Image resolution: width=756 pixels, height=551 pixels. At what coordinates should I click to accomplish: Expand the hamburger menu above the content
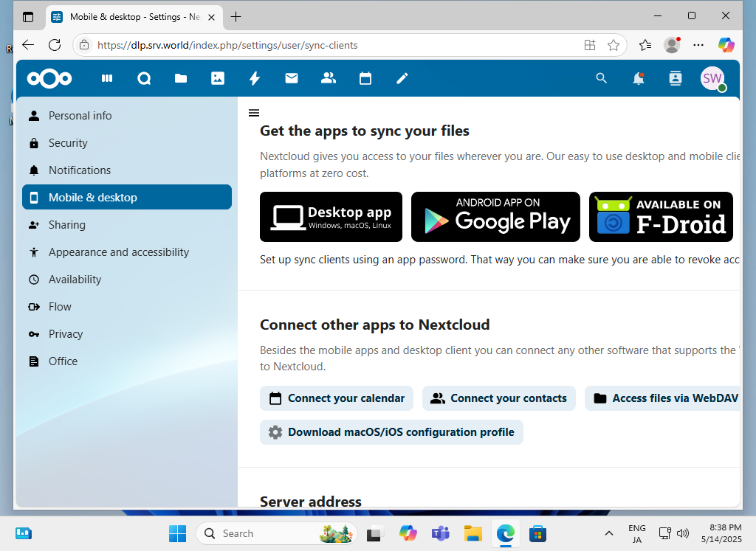(x=254, y=112)
